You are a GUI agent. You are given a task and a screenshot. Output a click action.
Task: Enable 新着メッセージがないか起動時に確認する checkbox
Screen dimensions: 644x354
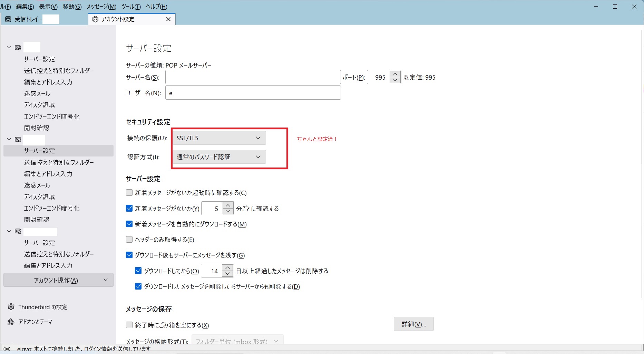coord(129,193)
